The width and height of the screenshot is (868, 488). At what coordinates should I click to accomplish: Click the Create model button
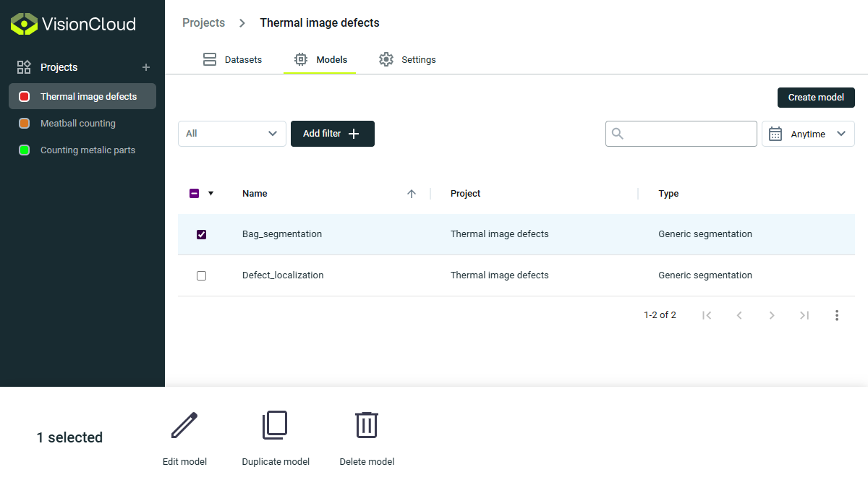(x=816, y=97)
